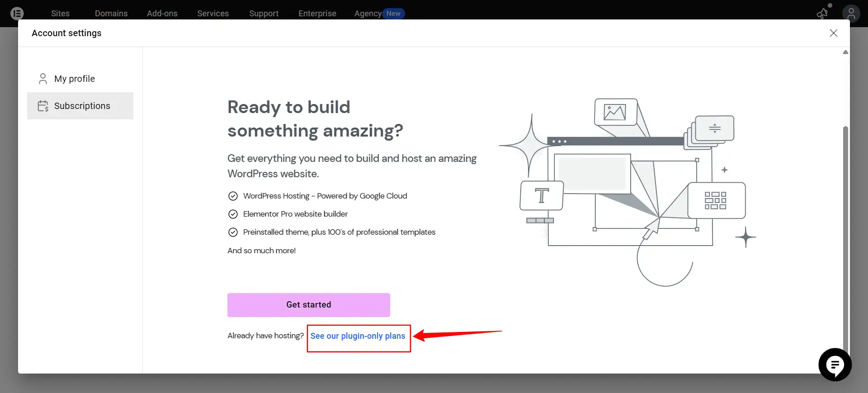Viewport: 868px width, 393px height.
Task: Click the 'And so much more!' text
Action: [261, 251]
